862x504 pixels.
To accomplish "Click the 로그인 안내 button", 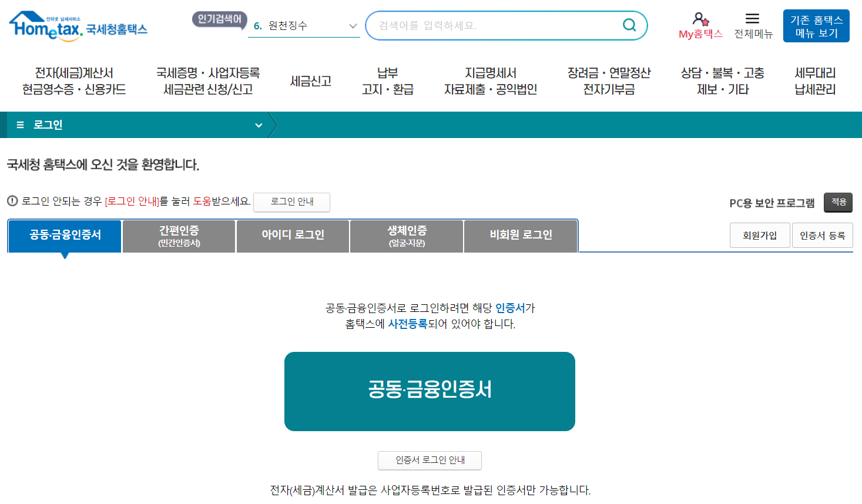I will coord(291,201).
